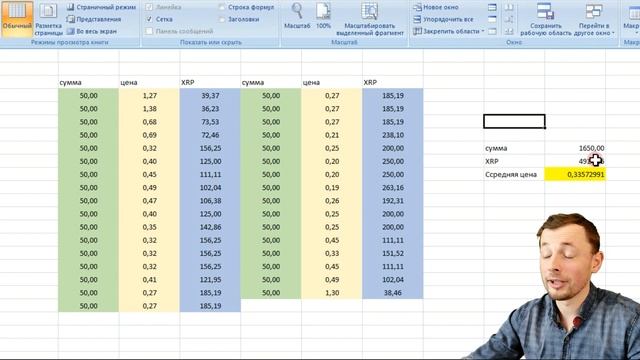The width and height of the screenshot is (640, 360).
Task: Select price cell 1,27
Action: coord(149,96)
